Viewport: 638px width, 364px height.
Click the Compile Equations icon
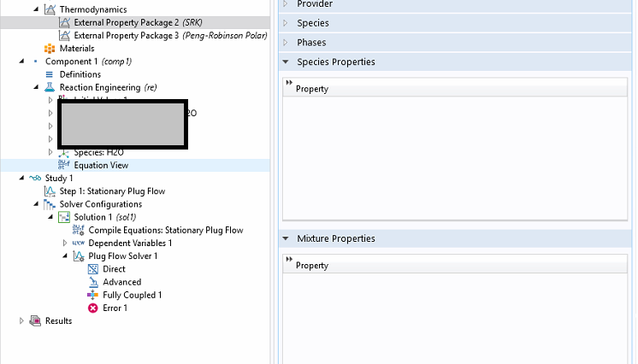(79, 230)
